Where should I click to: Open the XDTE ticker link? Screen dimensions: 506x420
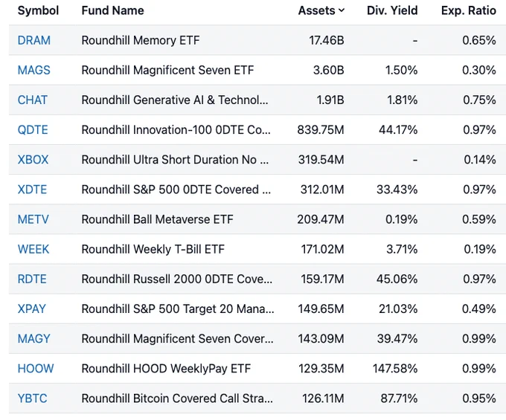click(x=32, y=190)
